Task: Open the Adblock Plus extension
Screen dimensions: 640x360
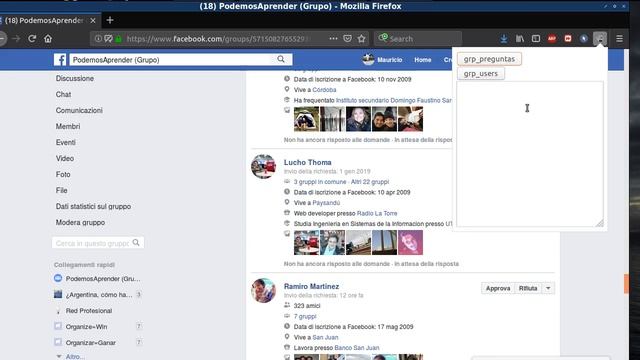Action: click(552, 39)
